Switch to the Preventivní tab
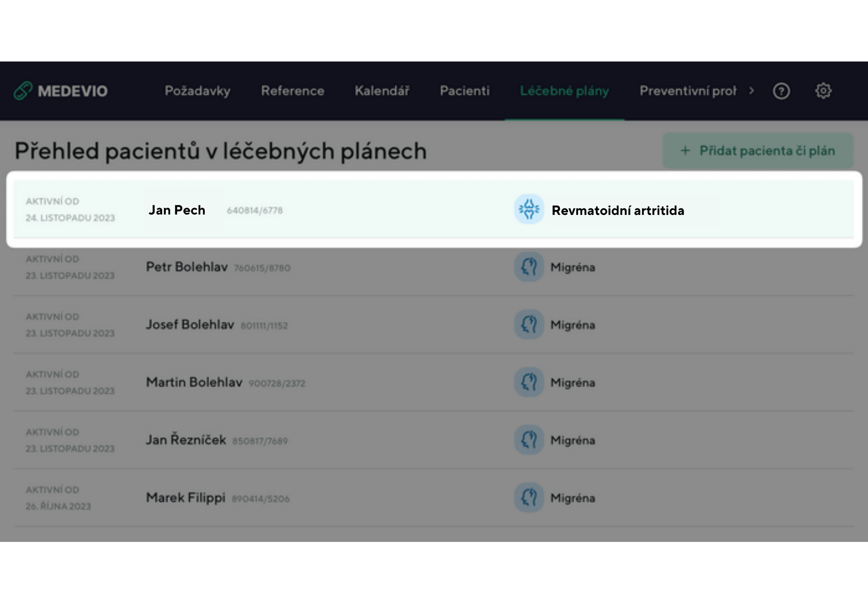Viewport: 868px width, 614px height. (687, 91)
